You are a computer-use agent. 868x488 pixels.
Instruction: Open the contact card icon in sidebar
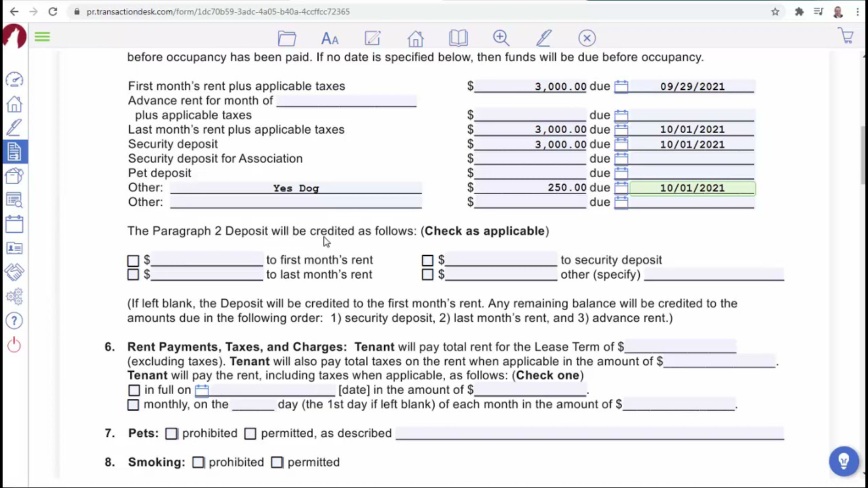click(x=14, y=248)
